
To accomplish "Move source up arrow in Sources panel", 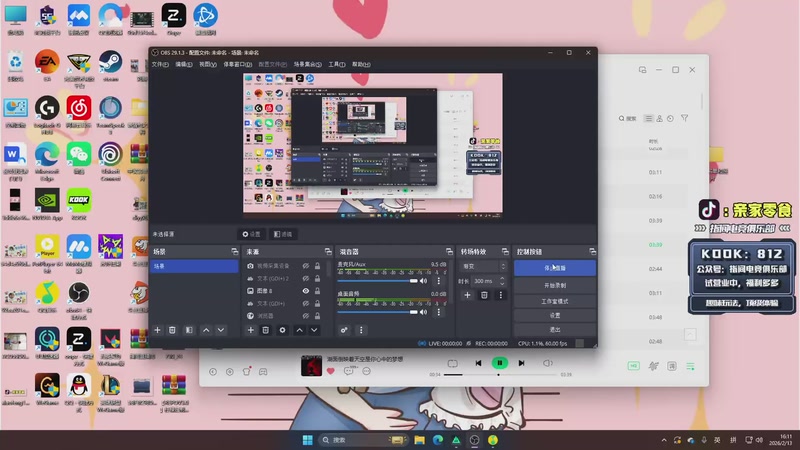I will pyautogui.click(x=299, y=330).
